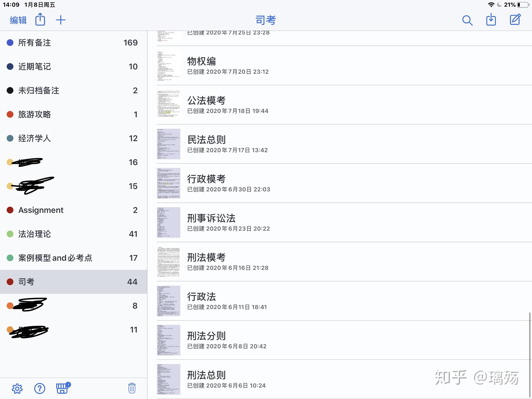Open the 行政模考 note

click(x=339, y=183)
